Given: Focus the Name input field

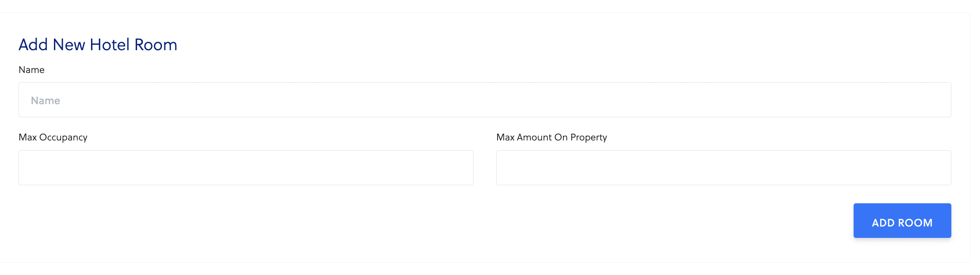Looking at the screenshot, I should pos(485,100).
